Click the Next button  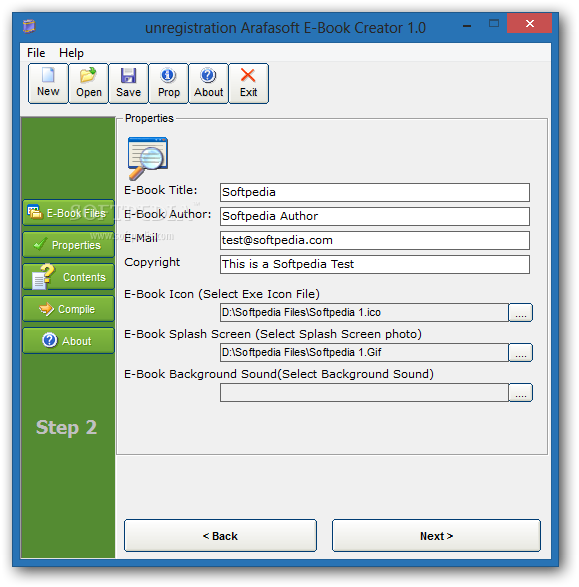(x=436, y=536)
